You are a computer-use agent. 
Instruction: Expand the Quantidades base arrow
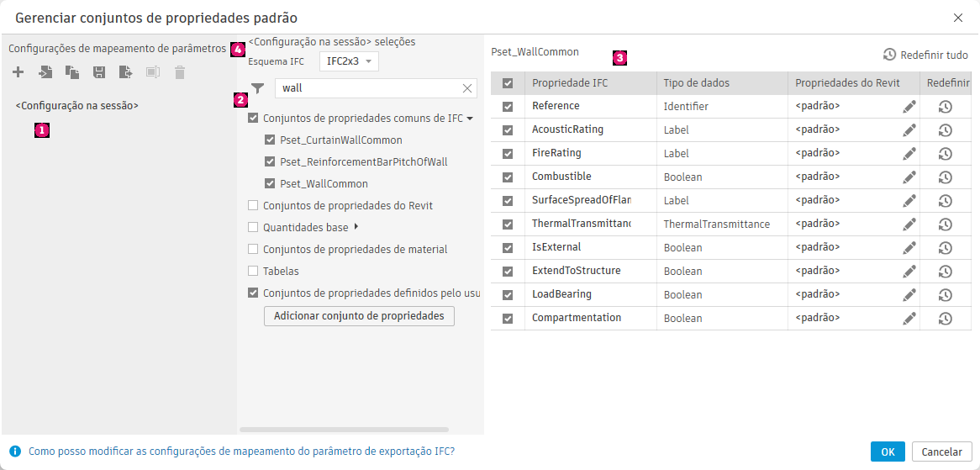point(356,227)
